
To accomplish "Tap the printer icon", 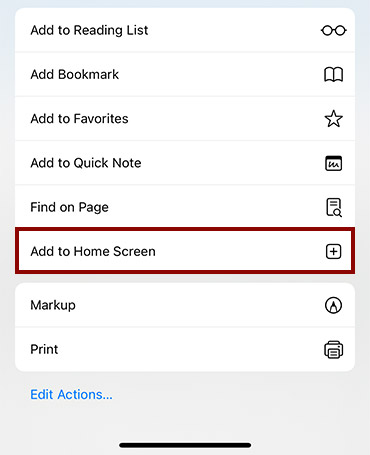I will pos(333,349).
